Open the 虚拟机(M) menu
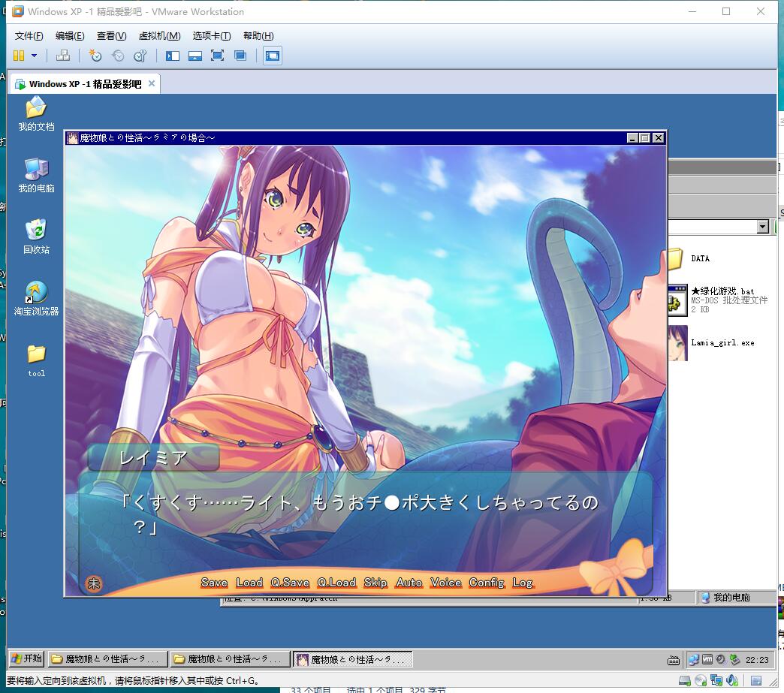This screenshot has width=784, height=693. point(159,35)
